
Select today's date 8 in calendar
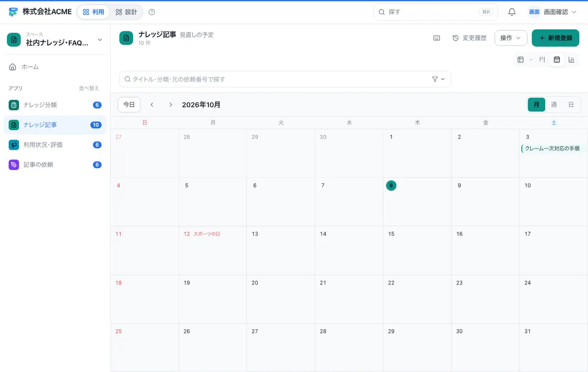click(x=391, y=186)
